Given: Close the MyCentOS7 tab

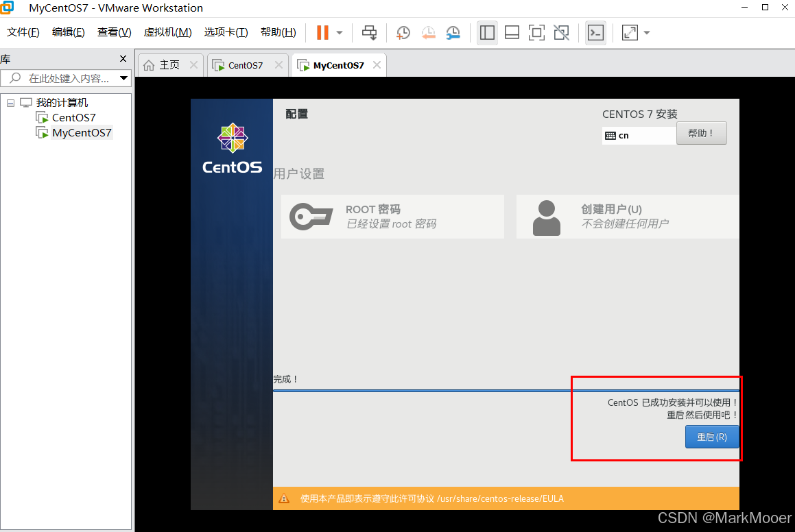Looking at the screenshot, I should (377, 65).
